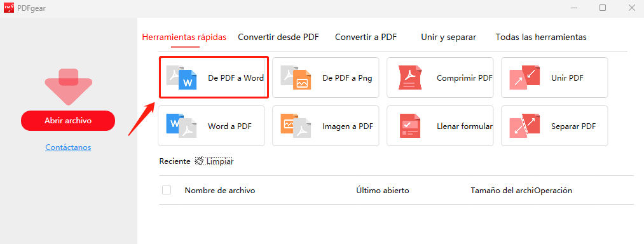Open the De PDF a Png tool

point(325,78)
